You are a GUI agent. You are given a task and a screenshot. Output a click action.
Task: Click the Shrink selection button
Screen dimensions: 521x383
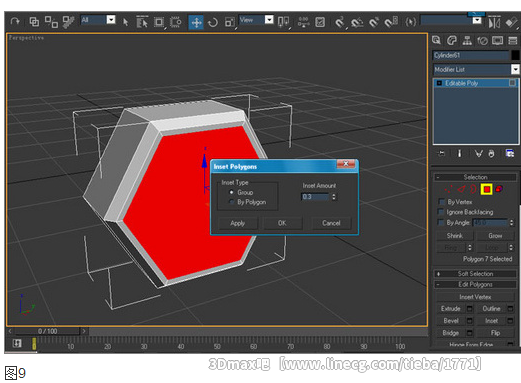[x=455, y=236]
